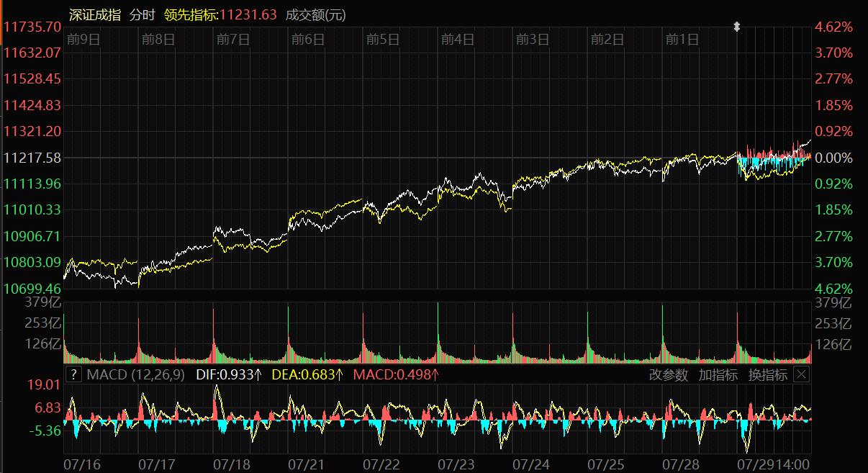
Task: Switch to the 分时 chart mode
Action: pos(143,14)
